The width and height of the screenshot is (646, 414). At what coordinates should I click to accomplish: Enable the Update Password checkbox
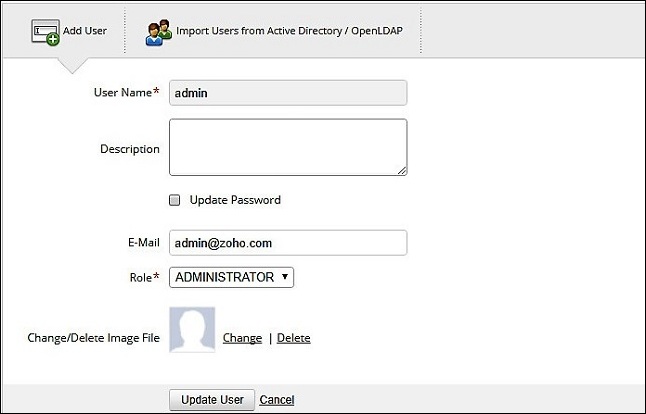(x=175, y=200)
